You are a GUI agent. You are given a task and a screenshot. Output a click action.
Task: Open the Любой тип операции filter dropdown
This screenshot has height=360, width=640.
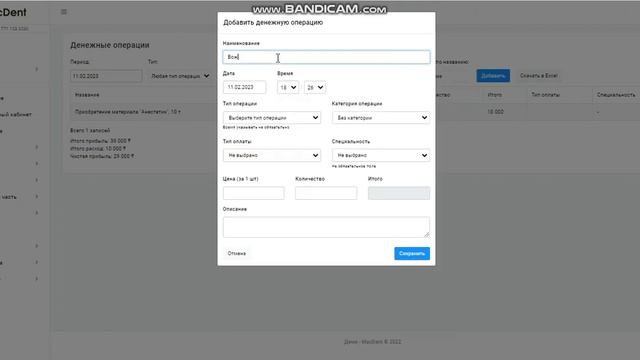click(180, 76)
